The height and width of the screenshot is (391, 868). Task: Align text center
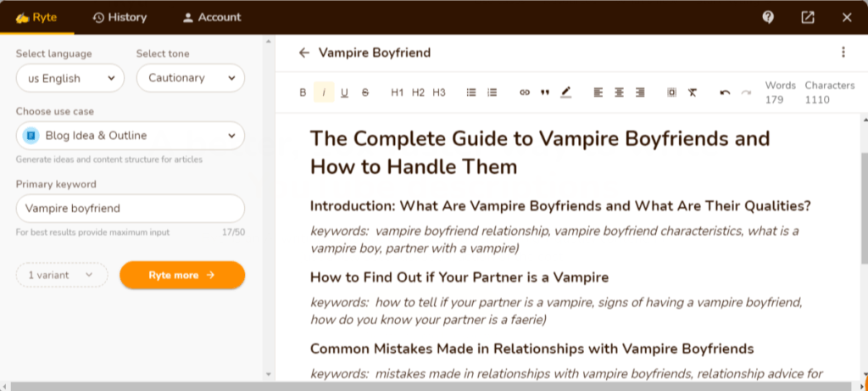619,92
